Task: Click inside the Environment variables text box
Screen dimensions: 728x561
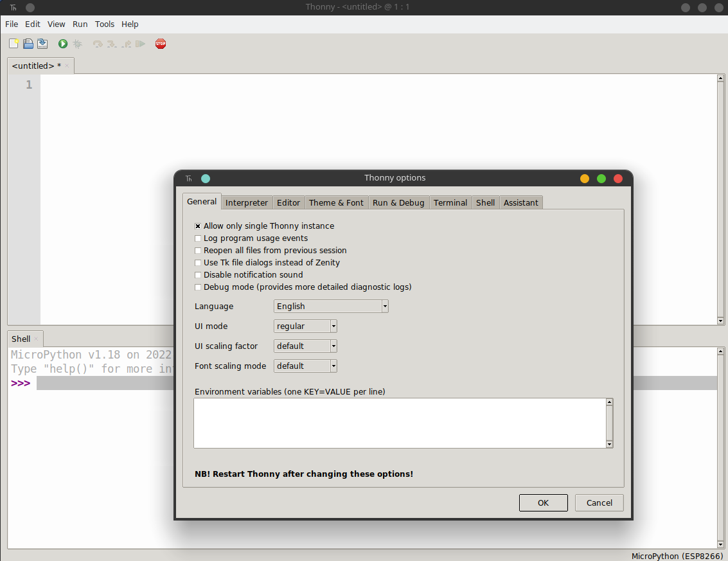Action: point(400,423)
